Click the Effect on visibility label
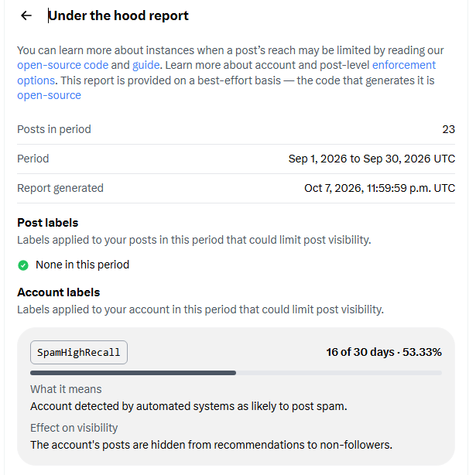 pos(74,428)
